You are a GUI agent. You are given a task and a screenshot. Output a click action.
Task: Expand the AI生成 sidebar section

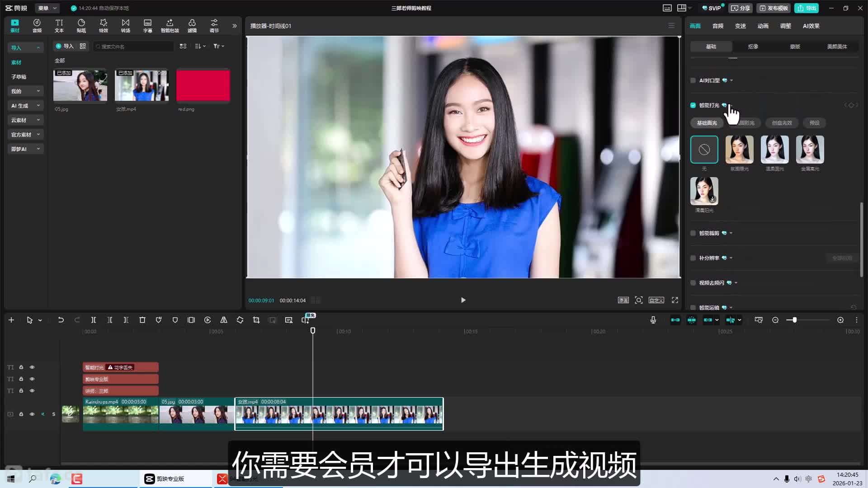[x=25, y=106]
